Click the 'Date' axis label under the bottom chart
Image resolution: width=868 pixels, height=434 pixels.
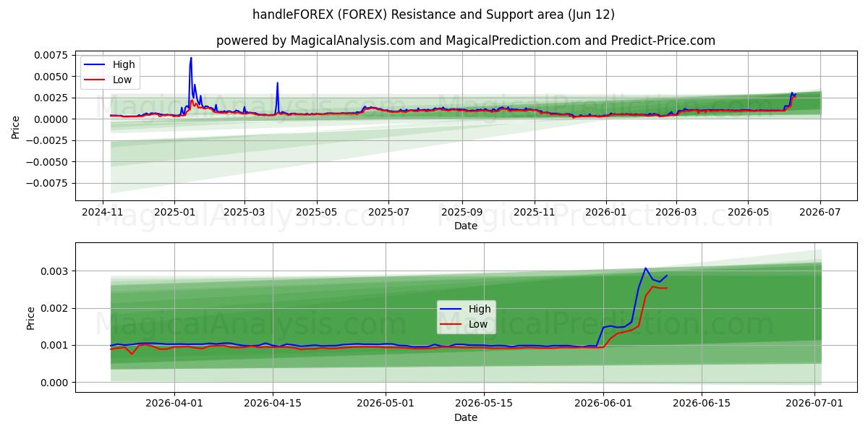[x=466, y=418]
